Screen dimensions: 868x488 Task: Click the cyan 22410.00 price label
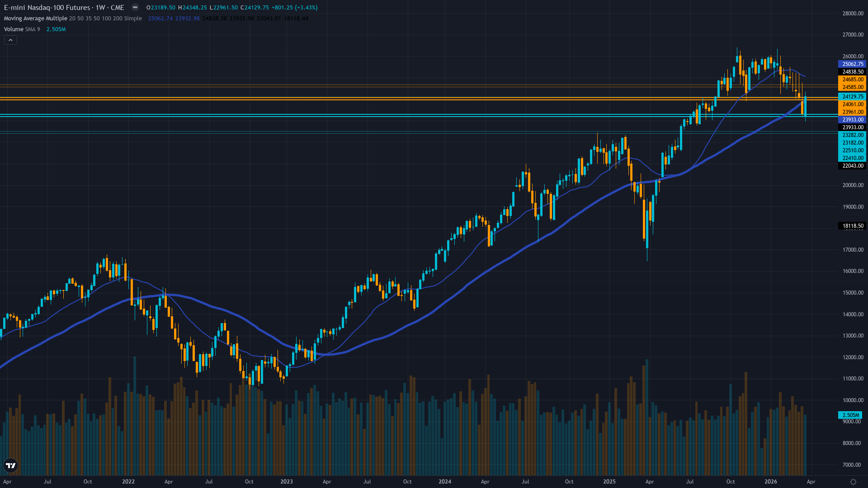852,158
